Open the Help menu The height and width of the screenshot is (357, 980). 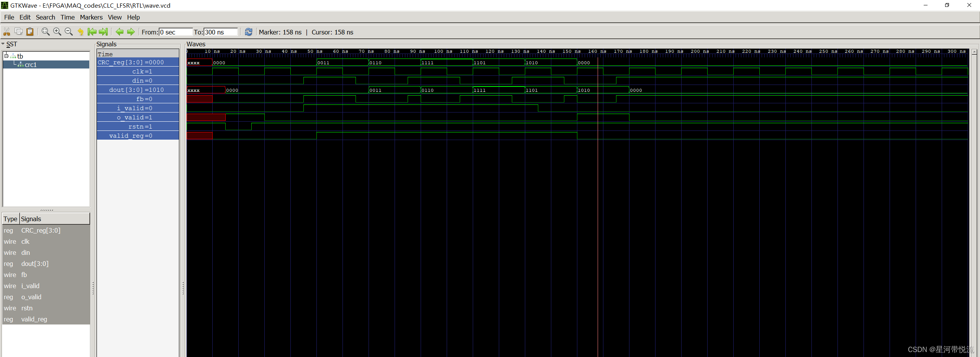tap(133, 17)
